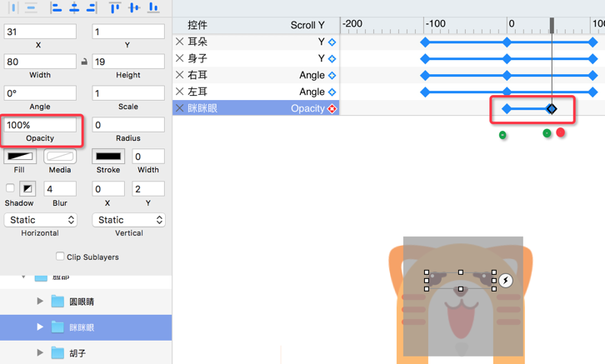Viewport: 605px width, 364px height.
Task: Remove the 耳朵 animation row
Action: click(179, 42)
